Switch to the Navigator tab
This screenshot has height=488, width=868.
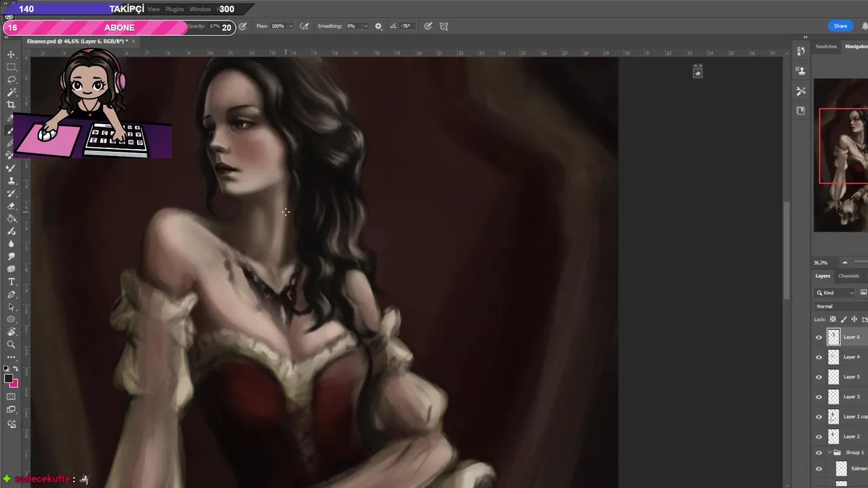pyautogui.click(x=856, y=46)
